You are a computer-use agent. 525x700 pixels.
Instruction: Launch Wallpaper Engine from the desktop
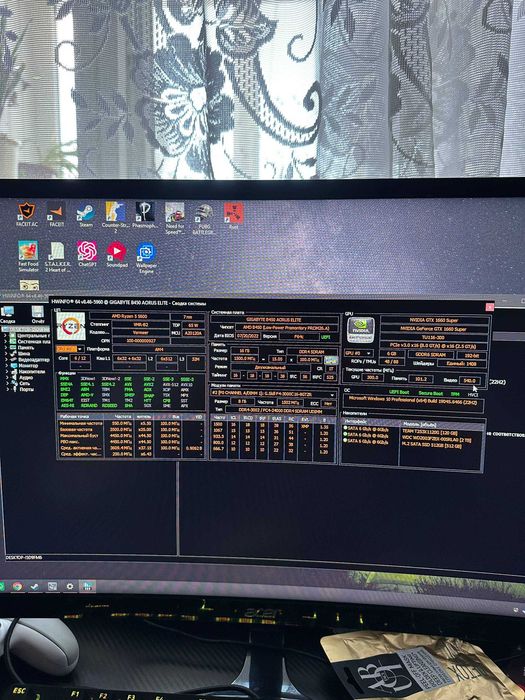coord(146,257)
